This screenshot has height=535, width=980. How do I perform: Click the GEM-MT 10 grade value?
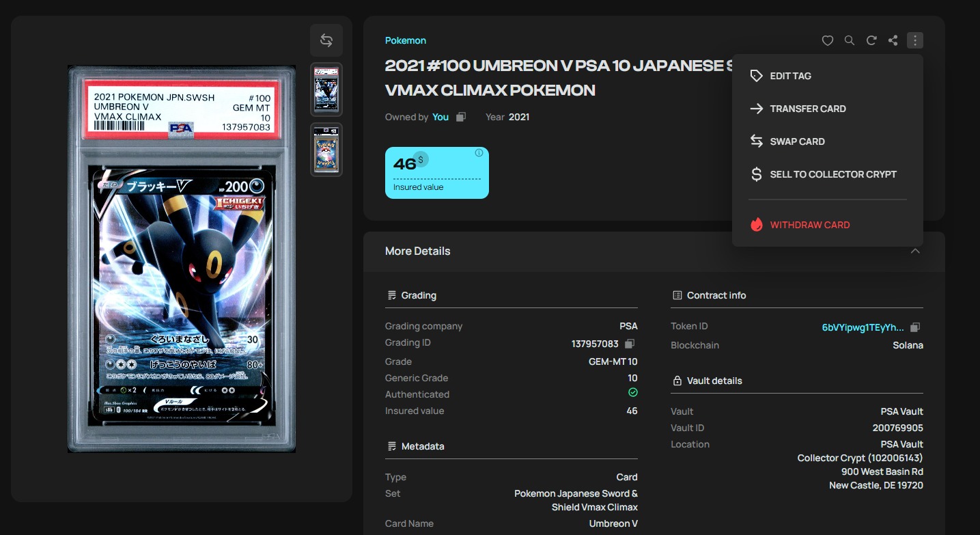click(613, 361)
